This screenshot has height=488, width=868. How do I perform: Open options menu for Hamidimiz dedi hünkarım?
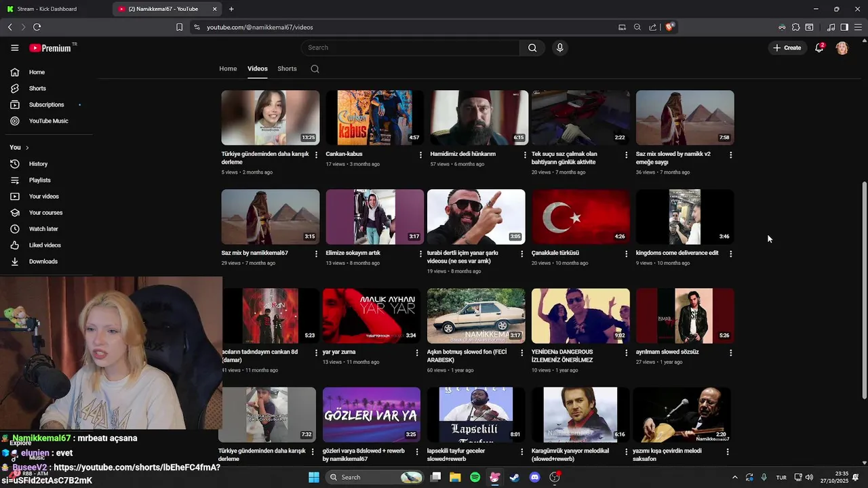525,155
